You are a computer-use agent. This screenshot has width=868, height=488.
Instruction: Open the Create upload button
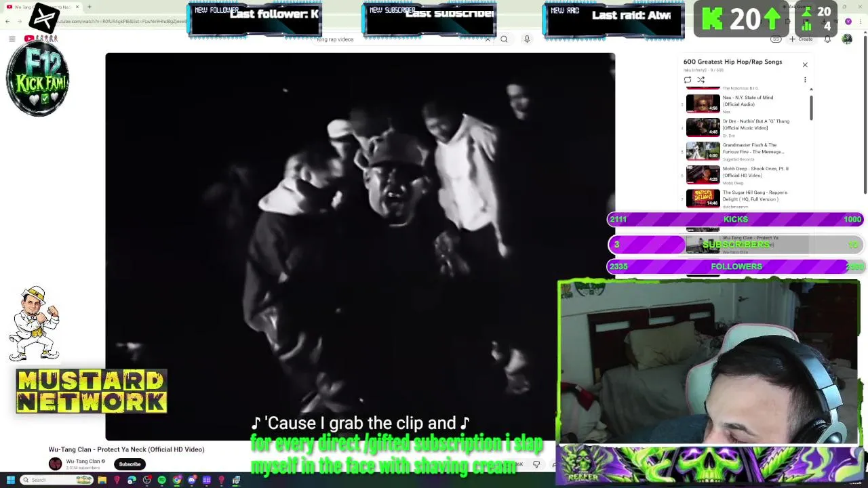point(802,39)
